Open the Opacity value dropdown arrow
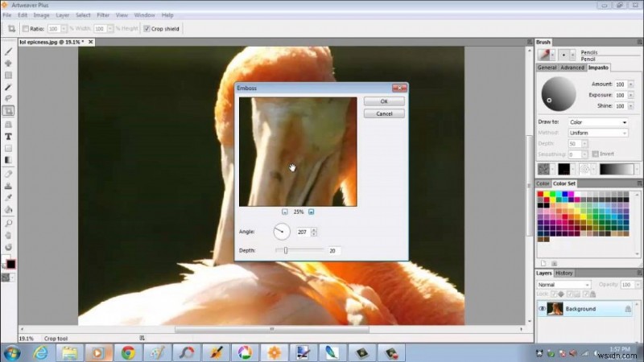This screenshot has height=362, width=644. pyautogui.click(x=638, y=285)
